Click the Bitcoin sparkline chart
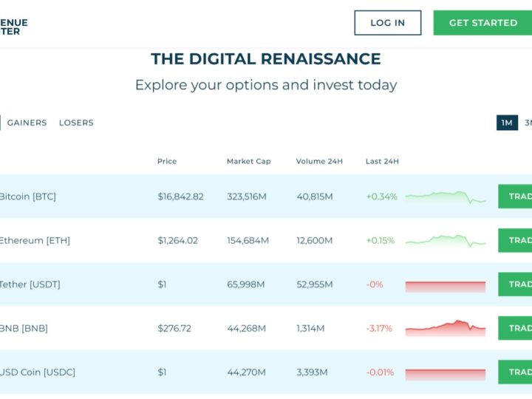Image resolution: width=532 pixels, height=399 pixels. tap(445, 197)
